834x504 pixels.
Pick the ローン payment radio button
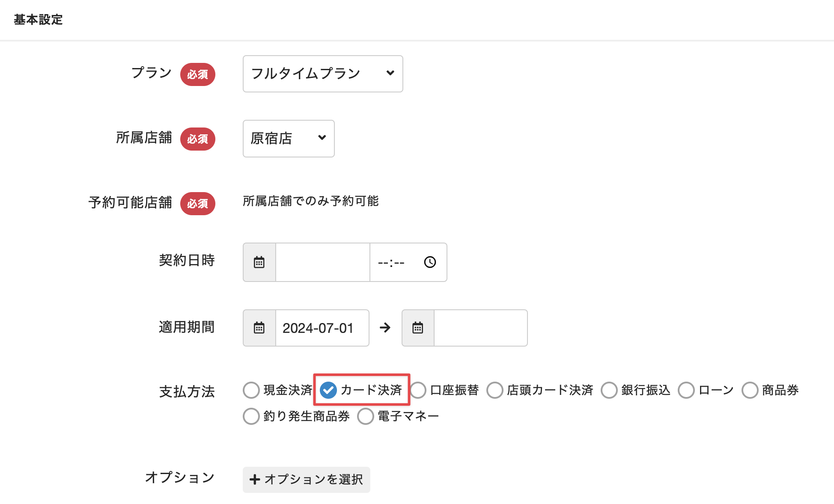tap(686, 390)
